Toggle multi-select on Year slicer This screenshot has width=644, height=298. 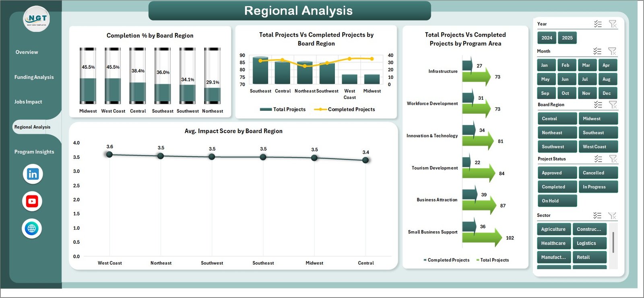coord(598,24)
